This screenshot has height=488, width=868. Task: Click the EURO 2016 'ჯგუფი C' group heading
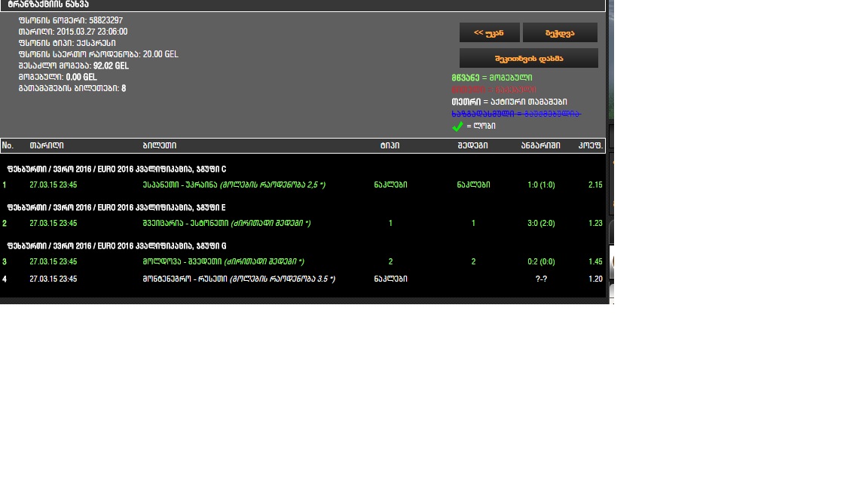pyautogui.click(x=116, y=169)
